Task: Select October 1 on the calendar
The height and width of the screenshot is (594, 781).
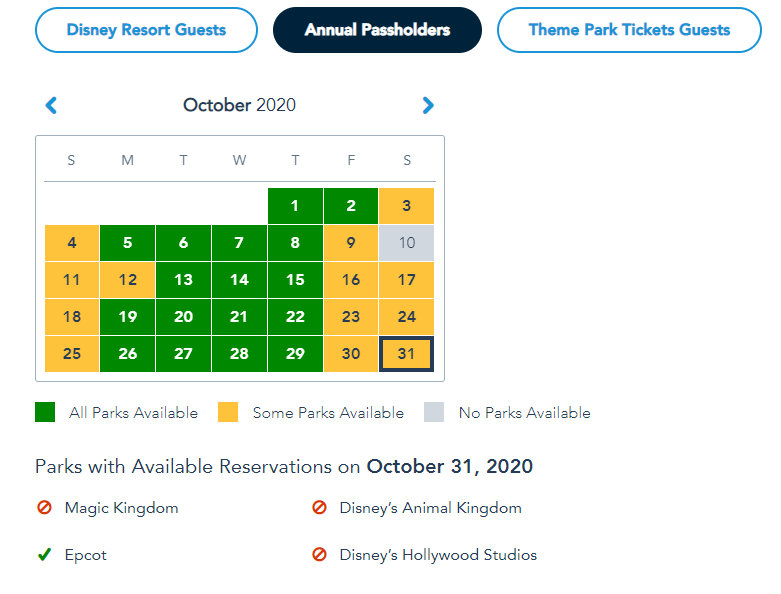Action: point(295,206)
